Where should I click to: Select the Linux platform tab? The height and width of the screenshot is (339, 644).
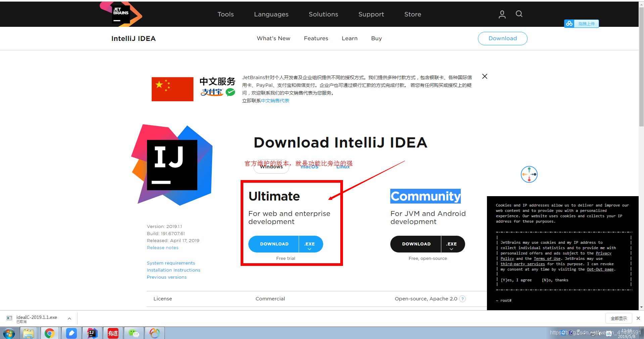point(343,167)
